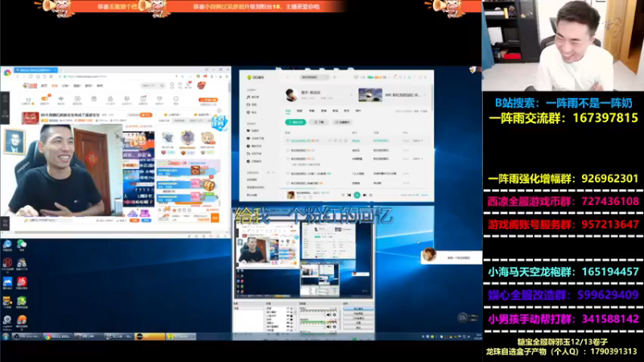Select the Albums tab in search results

tap(312, 111)
